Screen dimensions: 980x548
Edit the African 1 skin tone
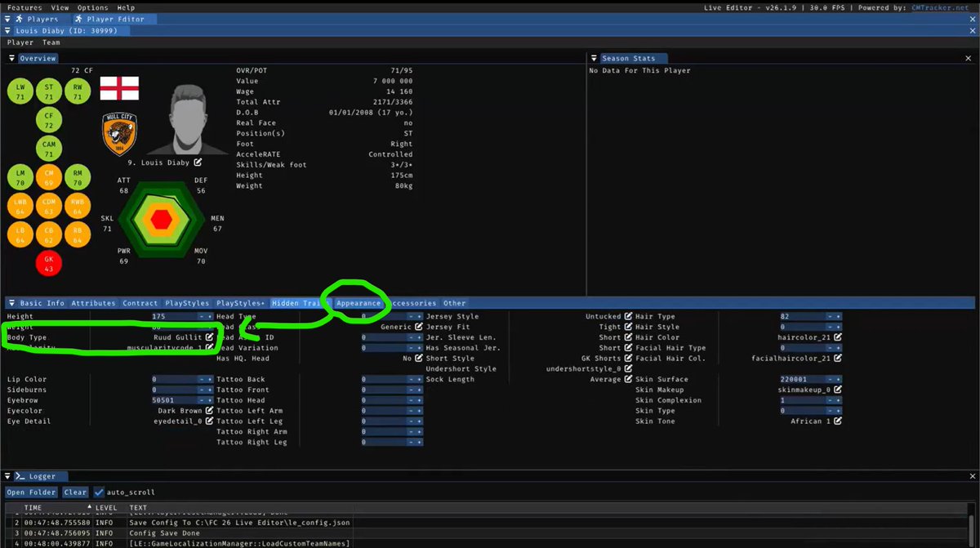[x=838, y=421]
